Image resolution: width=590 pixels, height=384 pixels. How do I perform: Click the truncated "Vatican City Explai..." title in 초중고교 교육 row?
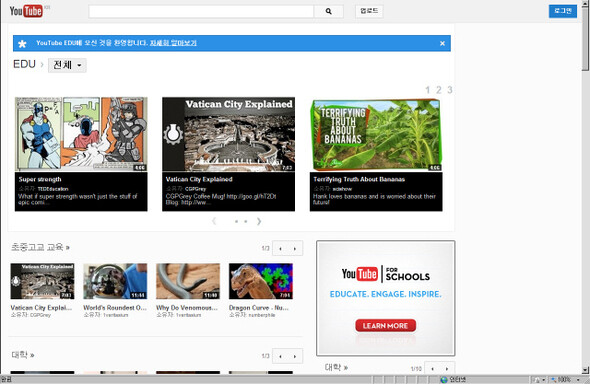click(41, 308)
